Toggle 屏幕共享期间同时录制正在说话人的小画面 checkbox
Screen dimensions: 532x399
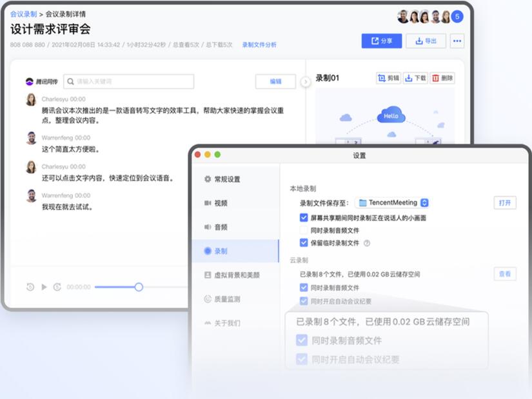[304, 219]
